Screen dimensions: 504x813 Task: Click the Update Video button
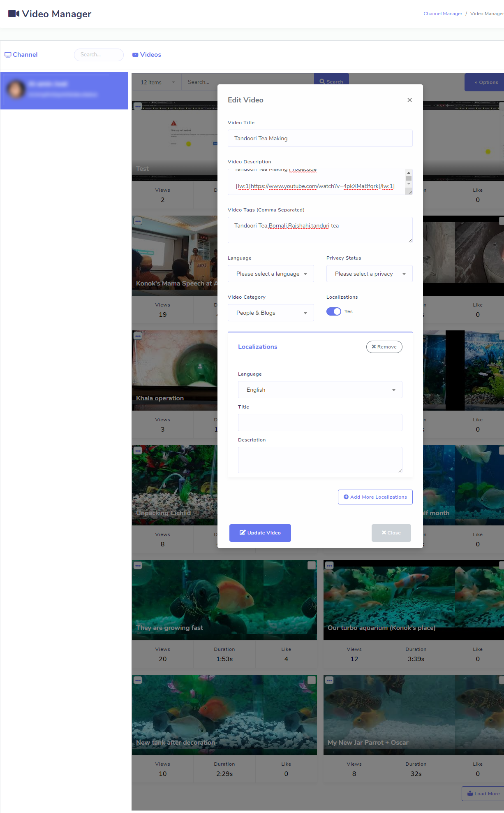click(260, 533)
